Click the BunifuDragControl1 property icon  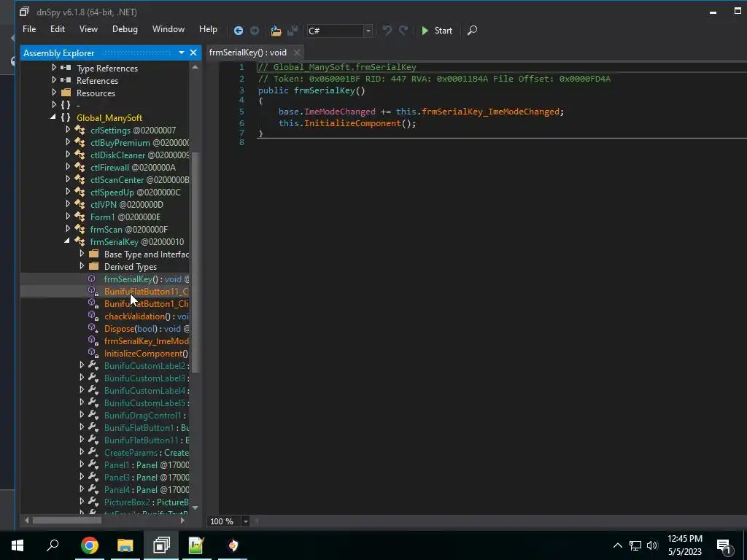[93, 415]
